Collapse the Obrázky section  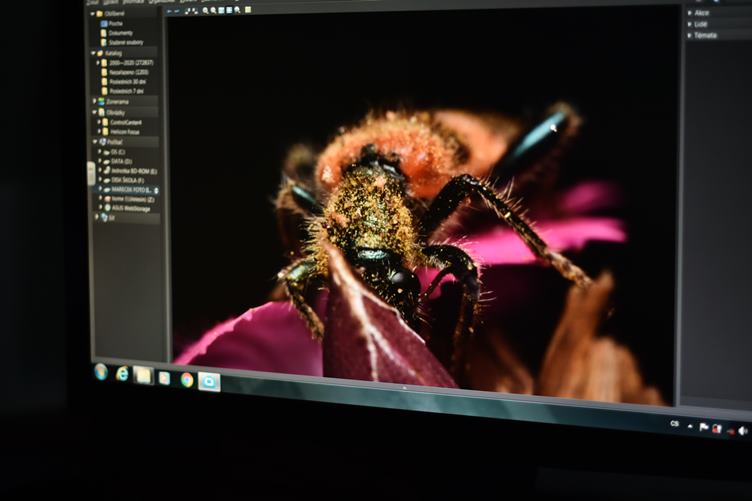tap(94, 112)
